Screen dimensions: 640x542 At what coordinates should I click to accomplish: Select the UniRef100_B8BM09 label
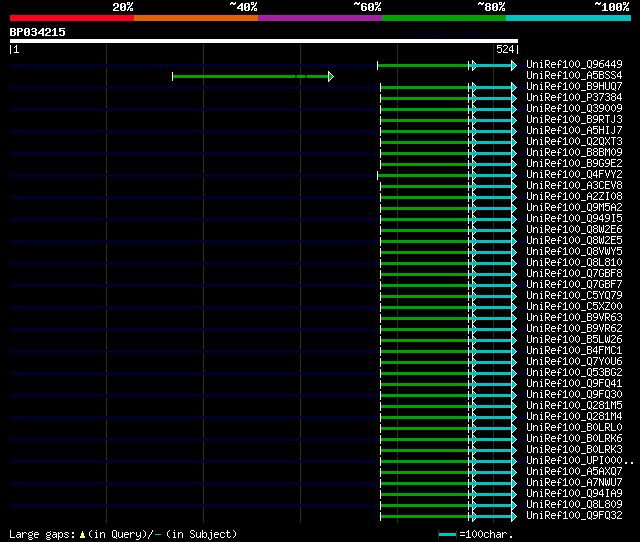574,152
